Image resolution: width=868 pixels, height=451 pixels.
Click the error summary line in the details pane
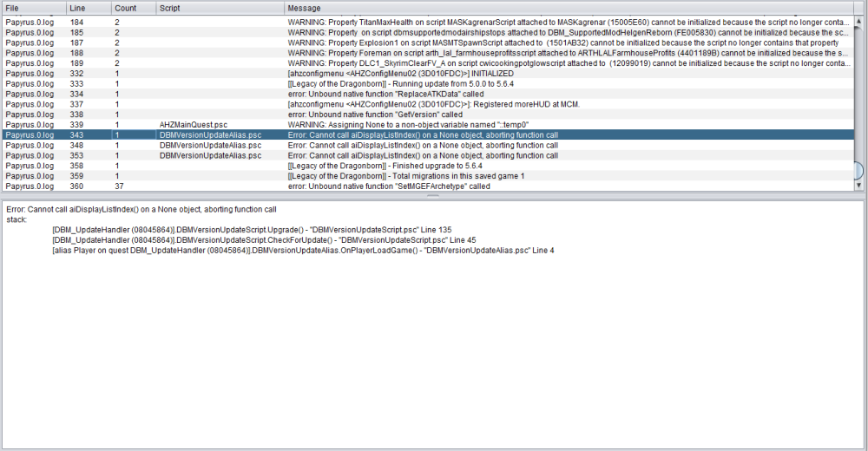click(x=141, y=209)
